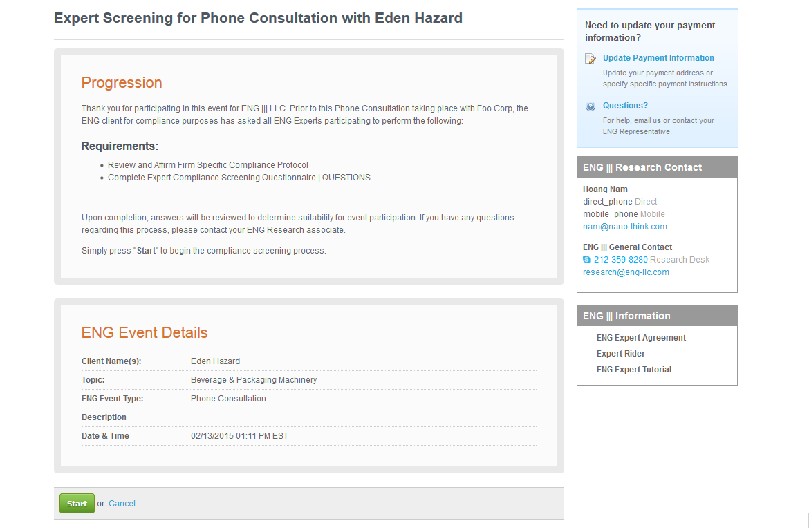This screenshot has width=809, height=532.
Task: Call 212-359-8280 Research Desk number
Action: tap(621, 260)
